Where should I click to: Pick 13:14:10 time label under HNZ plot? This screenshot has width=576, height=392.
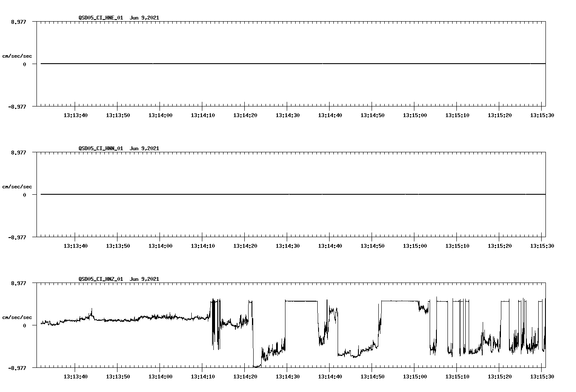(x=203, y=377)
